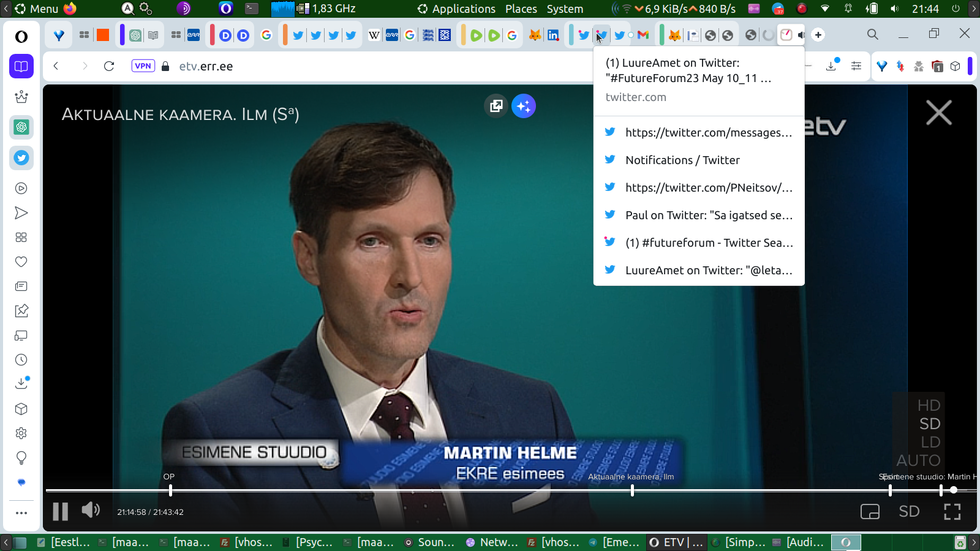The image size is (980, 551).
Task: Set video quality to AUTO
Action: pyautogui.click(x=918, y=460)
